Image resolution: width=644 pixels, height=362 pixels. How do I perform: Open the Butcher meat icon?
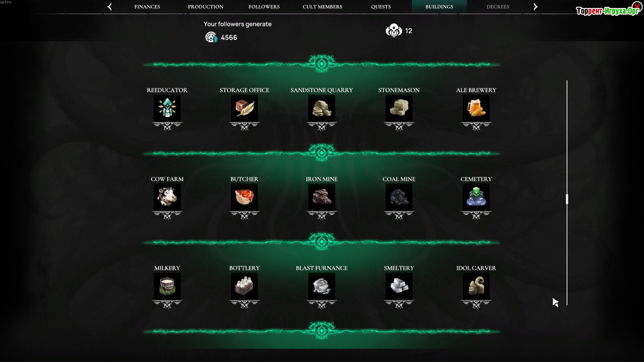(x=244, y=197)
